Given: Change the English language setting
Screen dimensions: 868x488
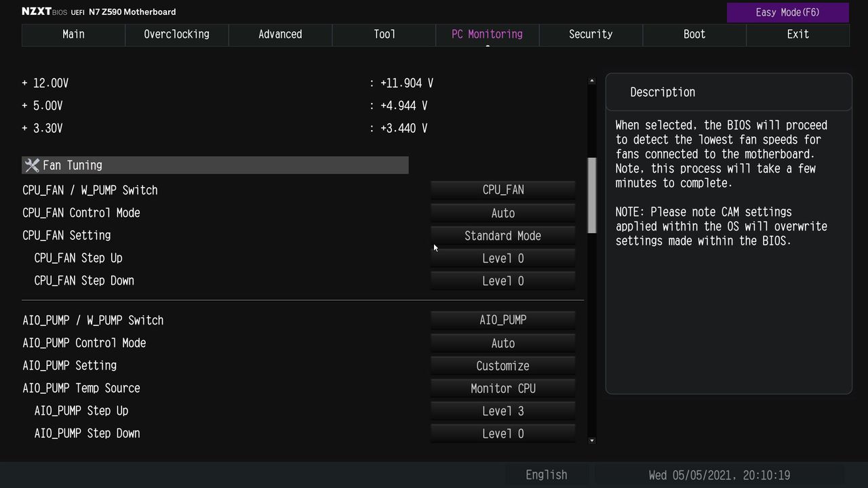Looking at the screenshot, I should 547,475.
